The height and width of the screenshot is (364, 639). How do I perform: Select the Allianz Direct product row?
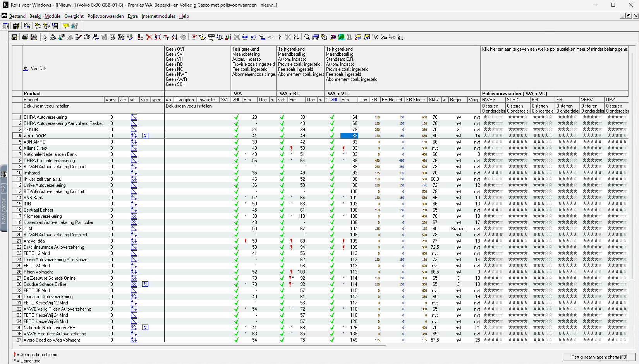click(36, 148)
